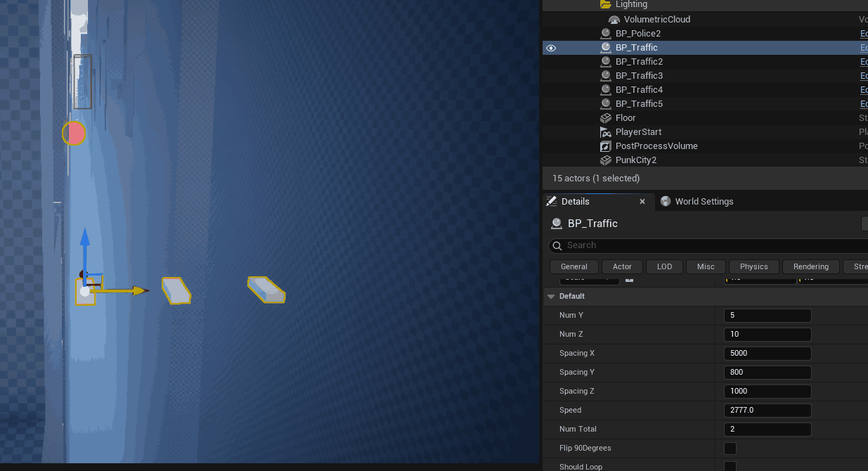Click the Floor static mesh icon
The height and width of the screenshot is (471, 868).
click(x=606, y=118)
